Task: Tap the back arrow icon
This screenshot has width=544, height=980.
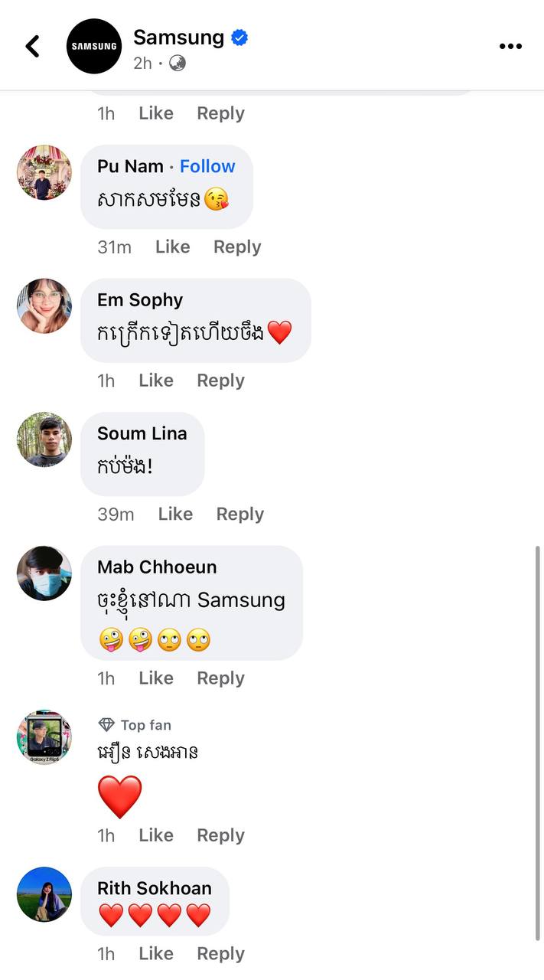Action: [x=32, y=46]
